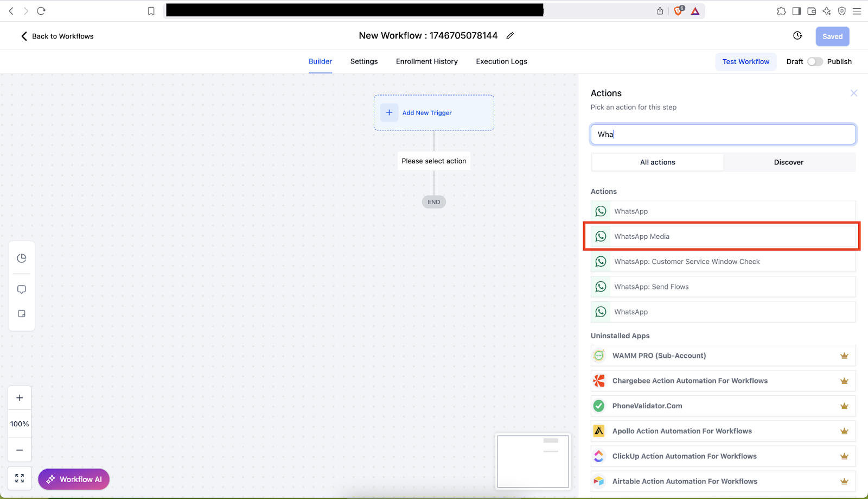The height and width of the screenshot is (499, 868).
Task: Select ClickUp Action Automation For Workflows
Action: point(723,456)
